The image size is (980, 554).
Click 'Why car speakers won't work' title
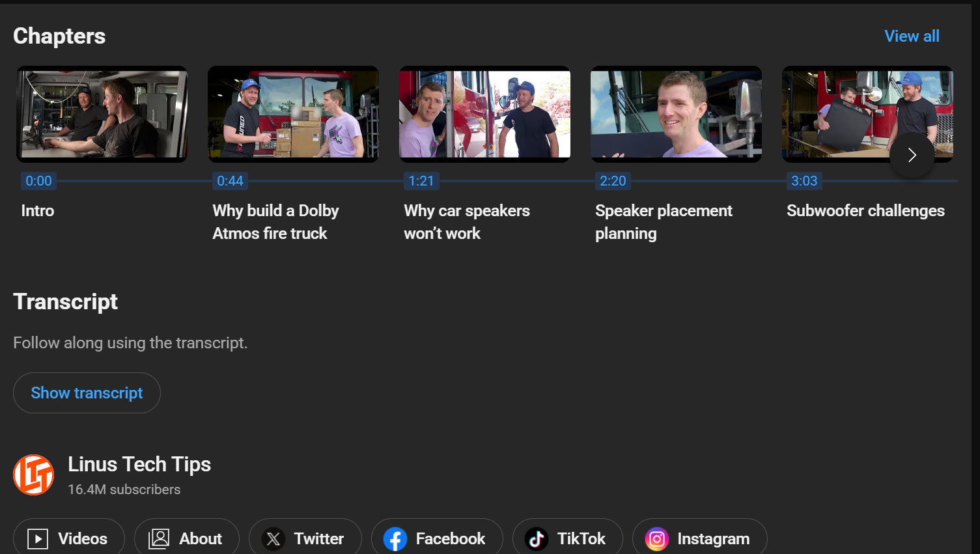[x=467, y=222]
